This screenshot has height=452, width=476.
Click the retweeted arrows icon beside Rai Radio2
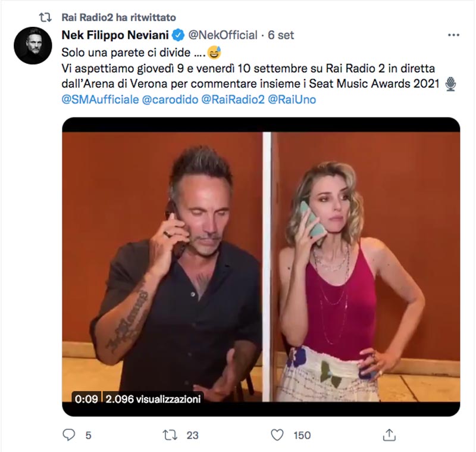45,17
